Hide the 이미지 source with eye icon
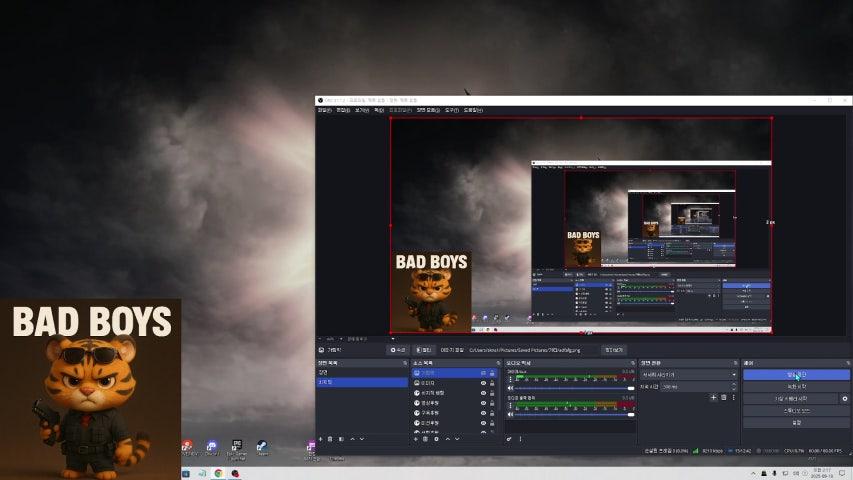The image size is (853, 480). pyautogui.click(x=483, y=383)
